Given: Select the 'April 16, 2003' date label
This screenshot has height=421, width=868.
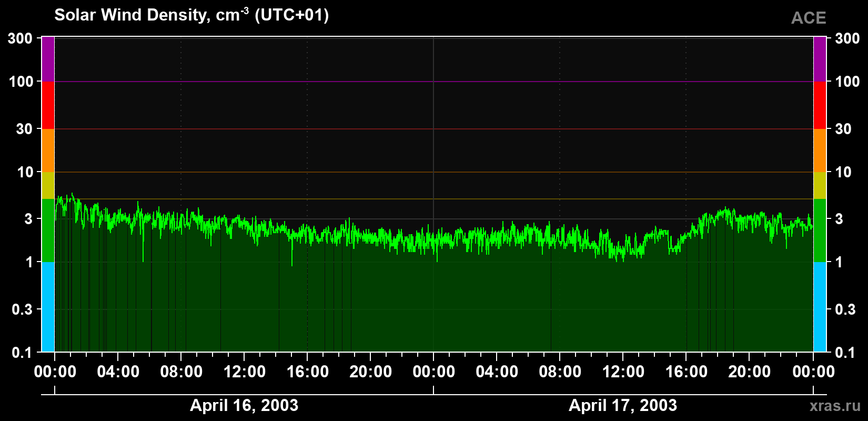Looking at the screenshot, I should tap(244, 405).
